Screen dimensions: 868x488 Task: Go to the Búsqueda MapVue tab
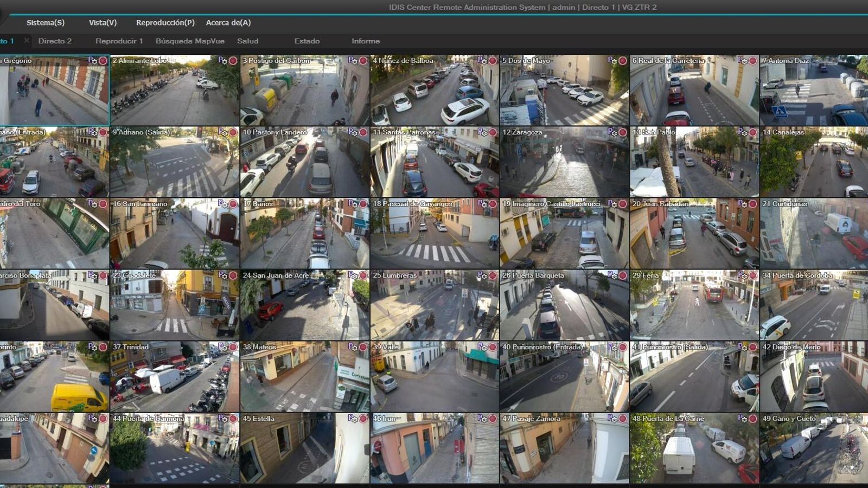(190, 41)
